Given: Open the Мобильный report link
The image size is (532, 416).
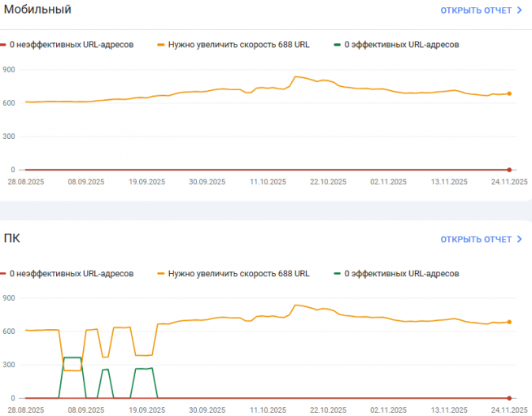Looking at the screenshot, I should coord(476,11).
